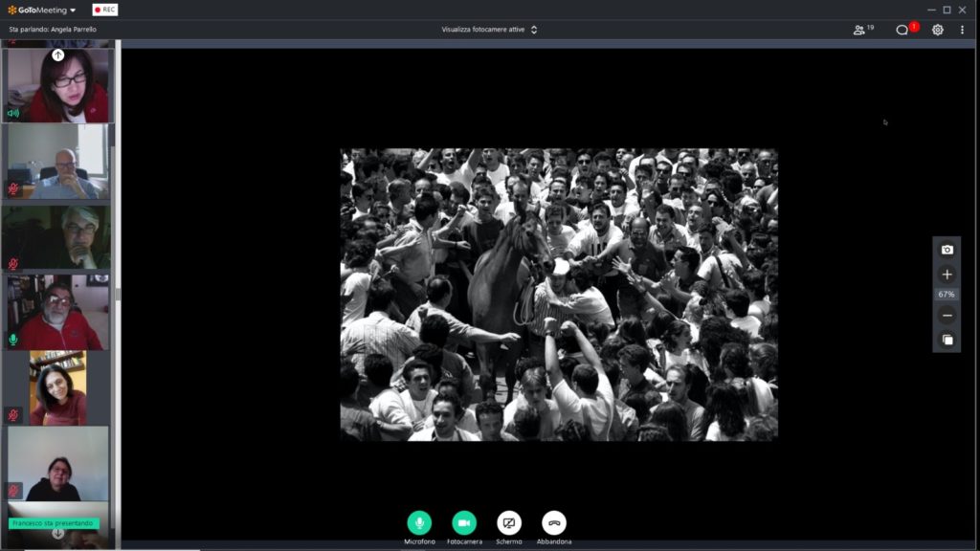The width and height of the screenshot is (980, 551).
Task: Click the 67% zoom level value
Action: pos(947,295)
